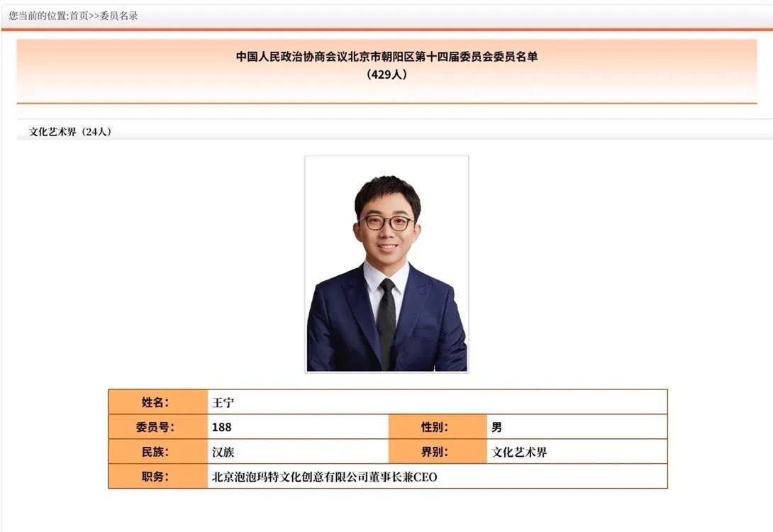Select the sector value 文化艺术界
Screen dimensions: 773x532
click(520, 452)
